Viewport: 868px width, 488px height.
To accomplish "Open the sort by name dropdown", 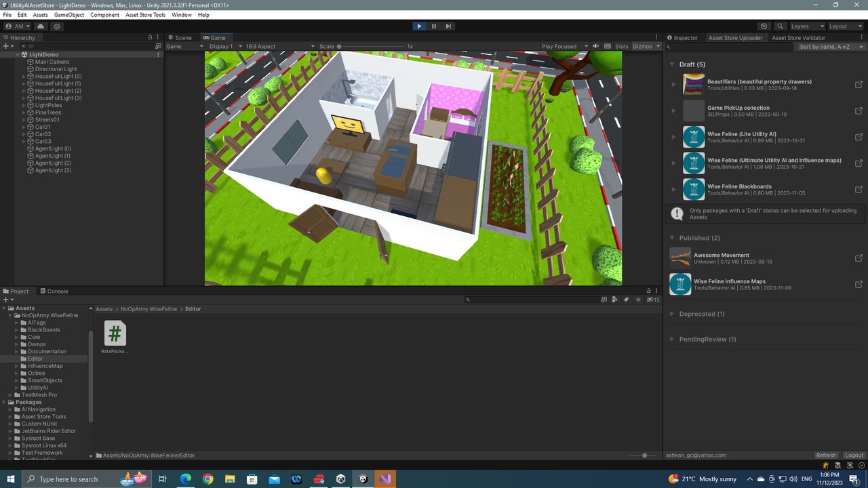I will (831, 47).
